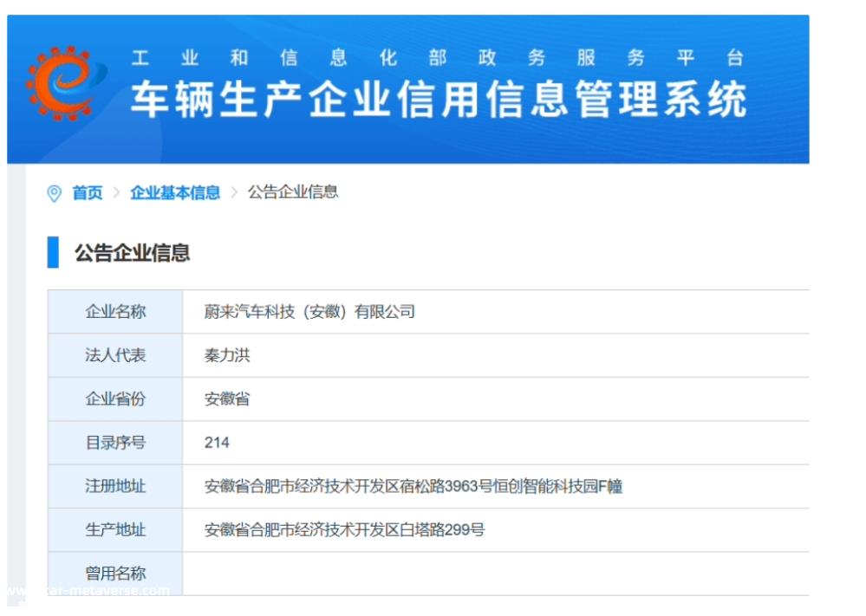Viewport: 866px width, 616px height.
Task: Select production address with 白塔路299号
Action: (x=344, y=530)
